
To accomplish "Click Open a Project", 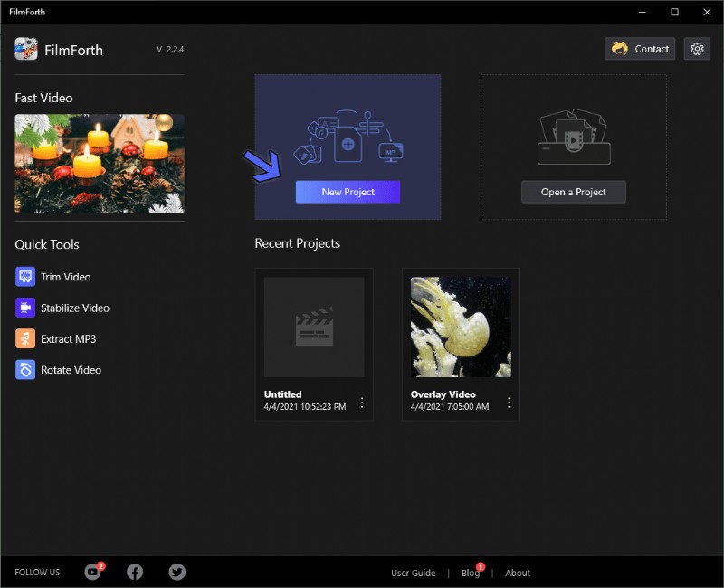I will click(573, 192).
